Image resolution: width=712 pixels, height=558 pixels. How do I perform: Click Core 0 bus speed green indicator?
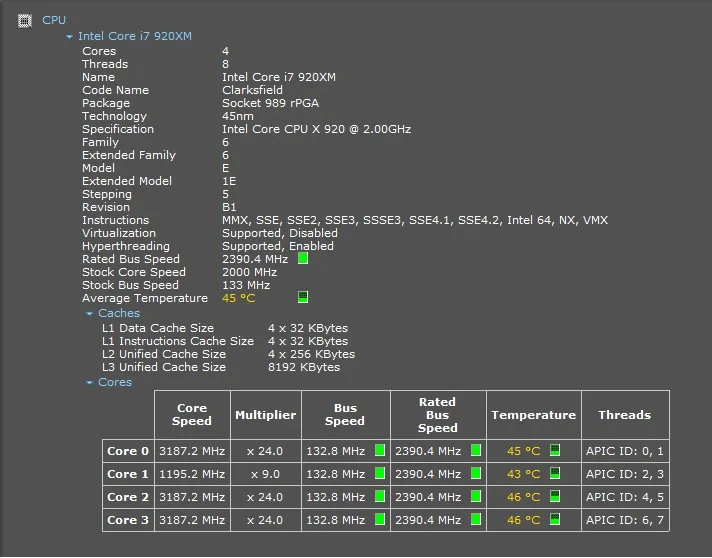(x=380, y=450)
